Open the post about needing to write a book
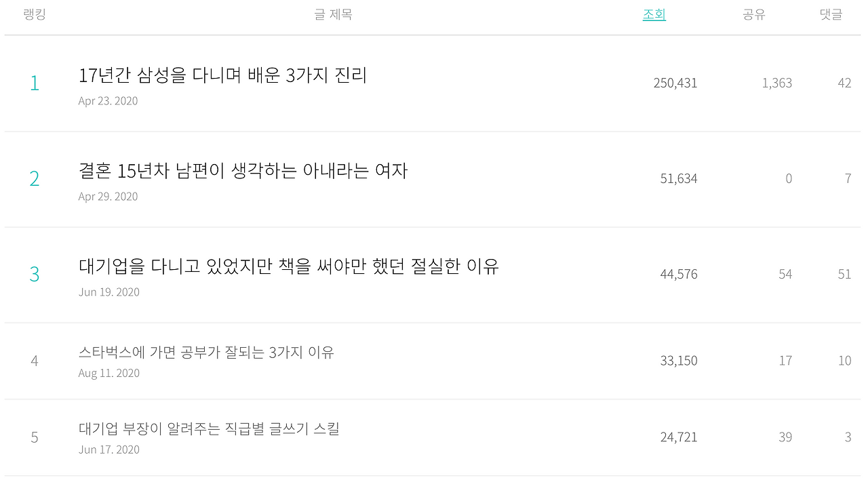This screenshot has height=478, width=868. pos(289,266)
